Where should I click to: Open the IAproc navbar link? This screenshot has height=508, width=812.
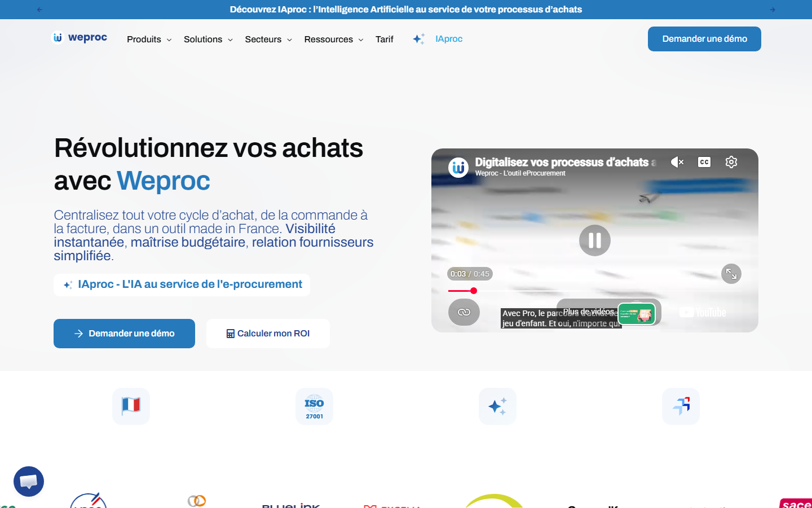pyautogui.click(x=449, y=39)
